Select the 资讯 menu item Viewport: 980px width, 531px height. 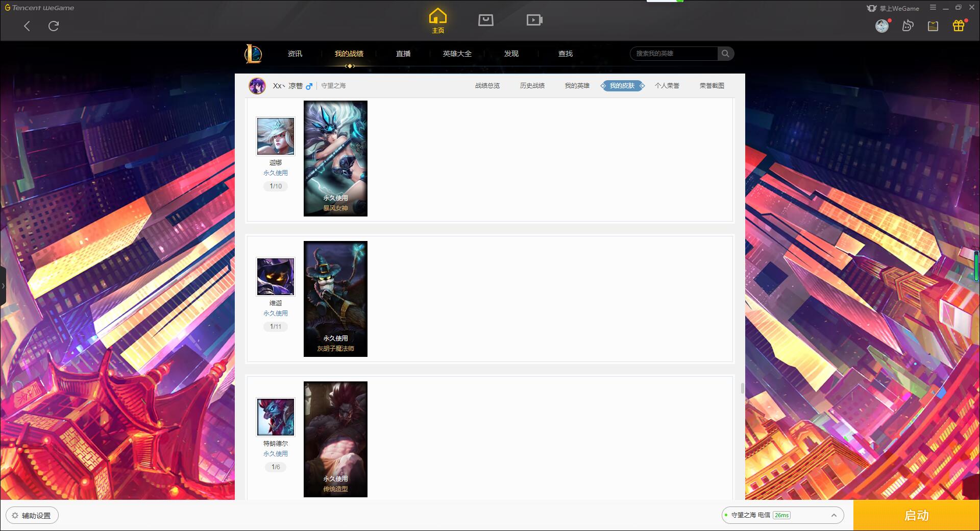(295, 54)
